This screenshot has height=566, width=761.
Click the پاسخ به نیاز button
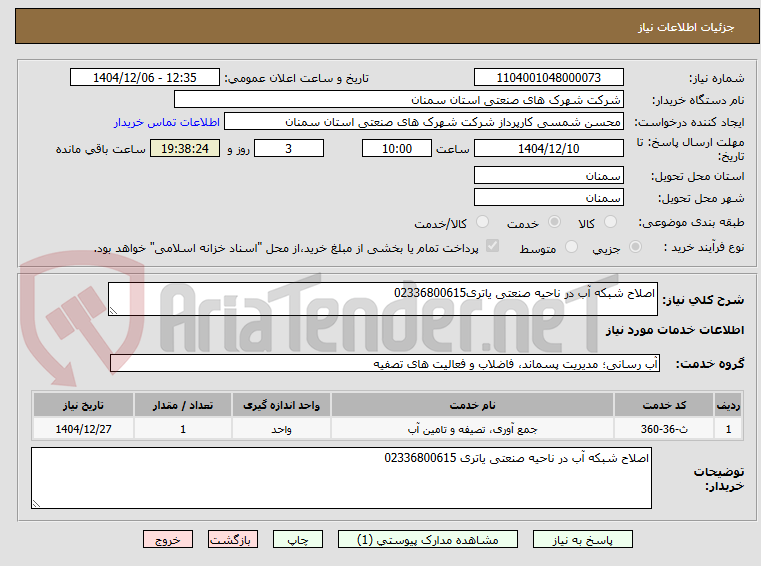pyautogui.click(x=582, y=539)
